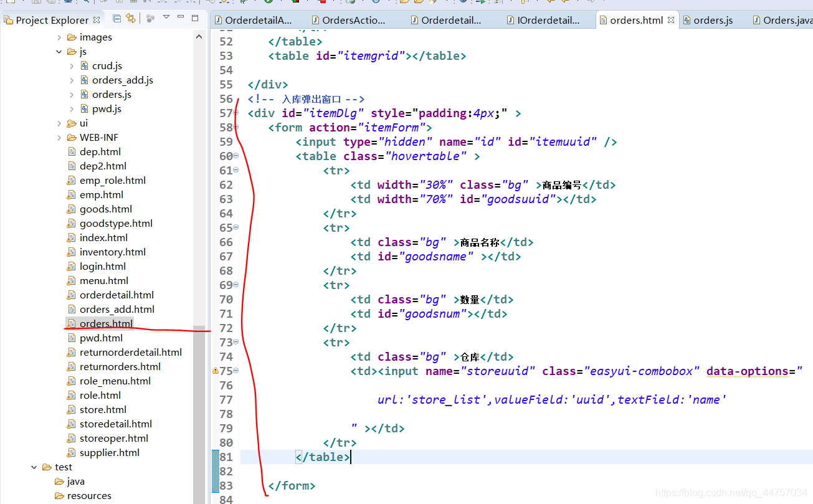Select store.html in the tree

pos(103,410)
